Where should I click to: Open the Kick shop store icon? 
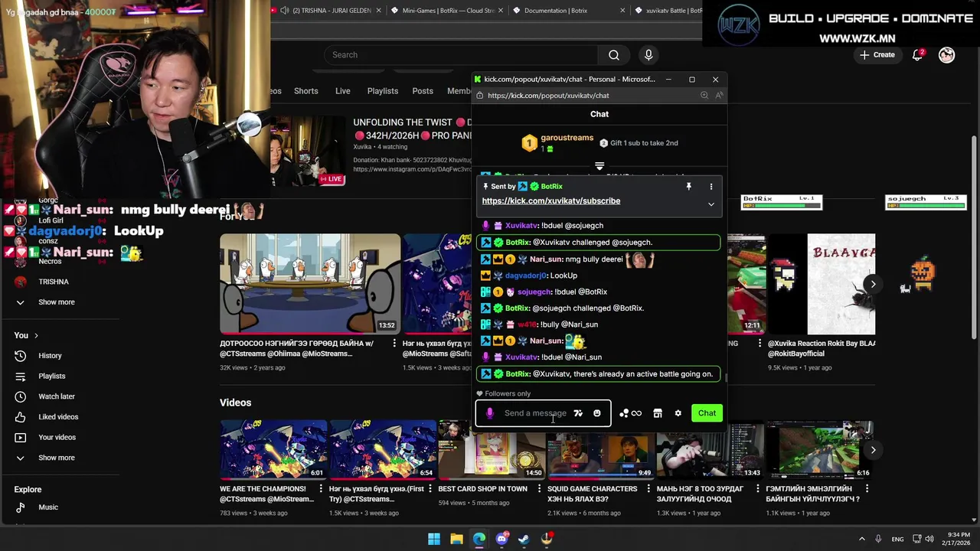[658, 413]
